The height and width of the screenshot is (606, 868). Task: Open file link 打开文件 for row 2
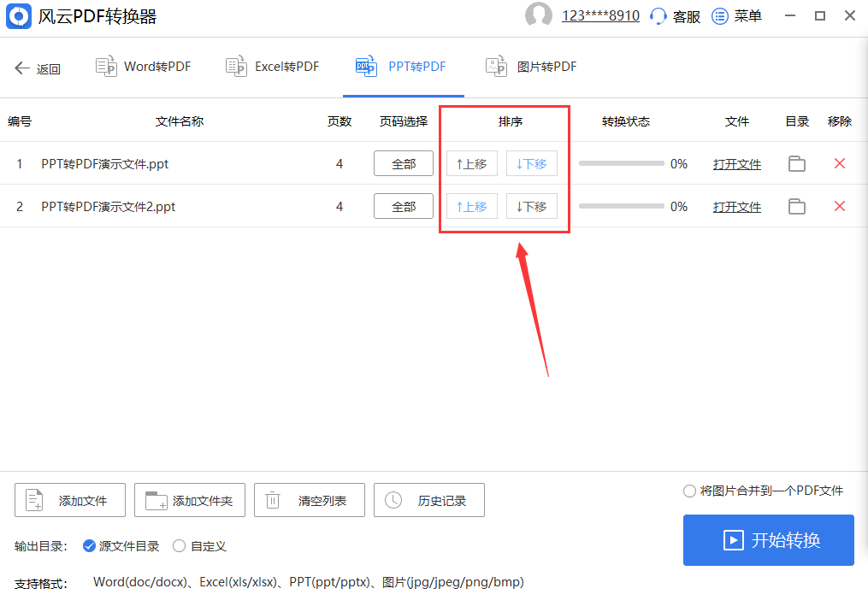(737, 207)
